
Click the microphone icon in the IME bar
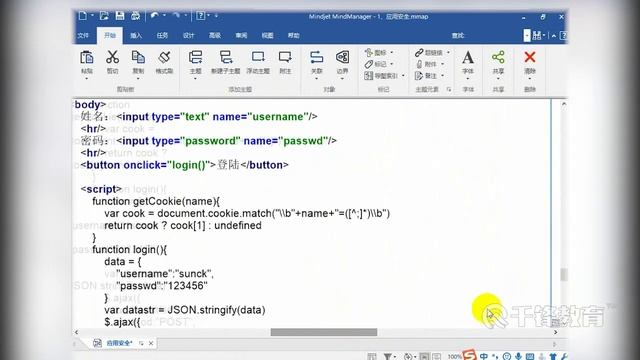[518, 356]
